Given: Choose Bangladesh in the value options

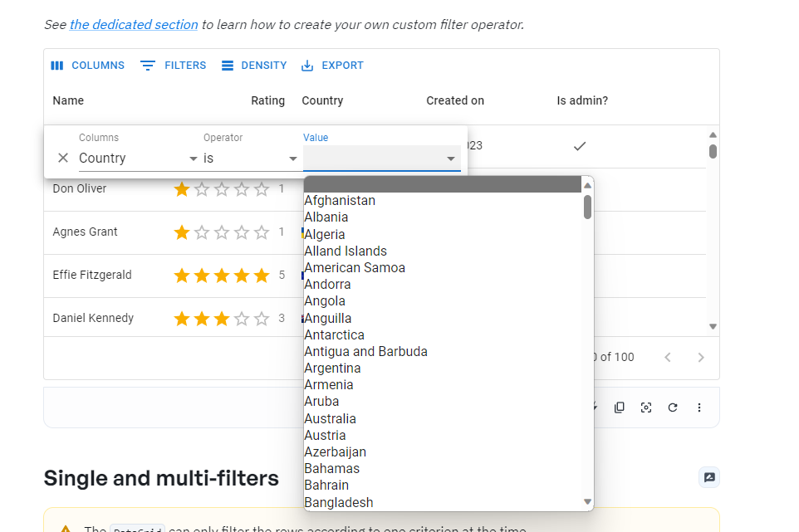Looking at the screenshot, I should point(338,502).
